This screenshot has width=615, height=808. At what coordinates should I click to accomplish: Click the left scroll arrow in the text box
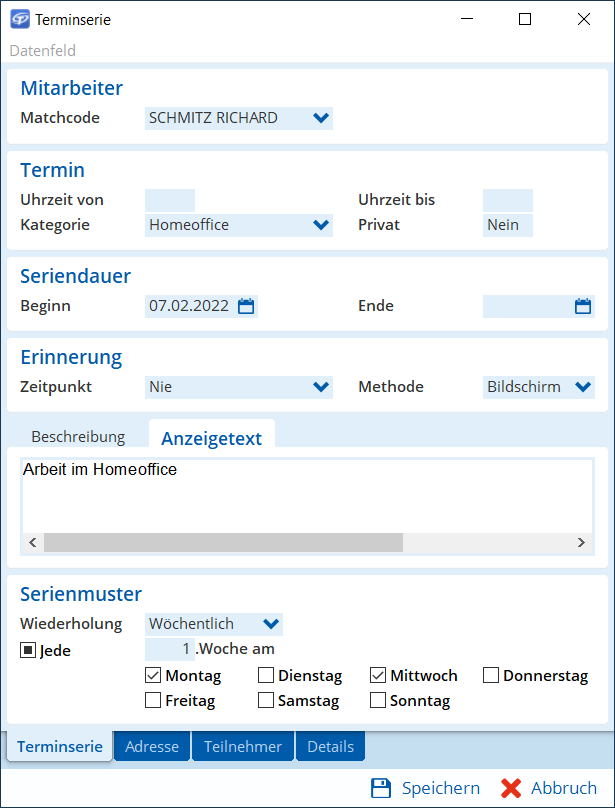[x=32, y=542]
